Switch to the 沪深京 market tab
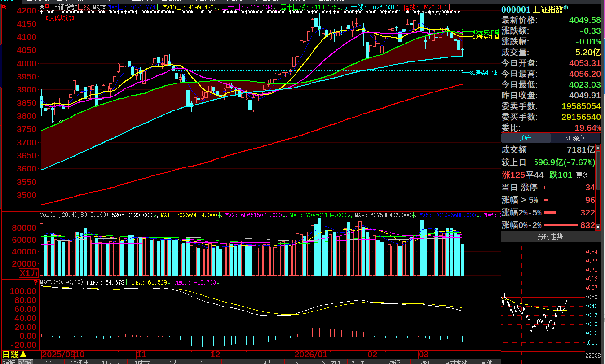 point(575,138)
